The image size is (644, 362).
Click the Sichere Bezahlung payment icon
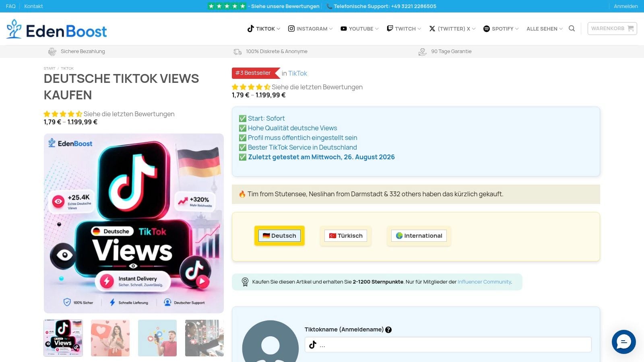[52, 51]
